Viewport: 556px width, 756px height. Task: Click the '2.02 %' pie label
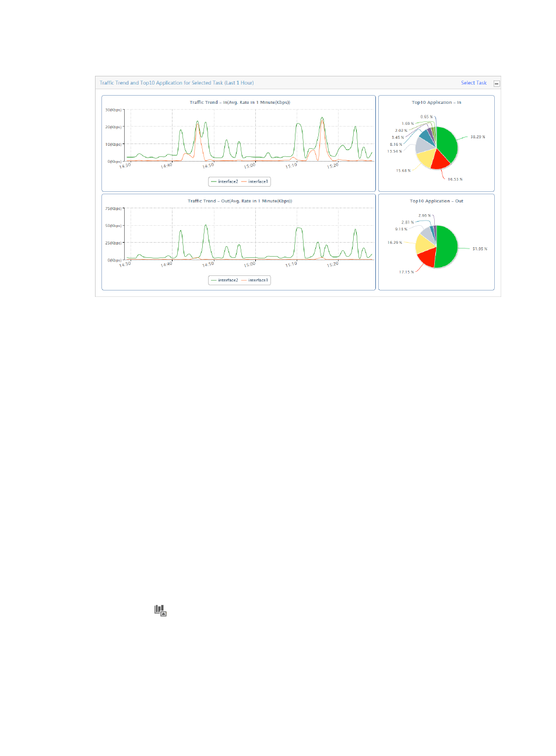[x=401, y=130]
